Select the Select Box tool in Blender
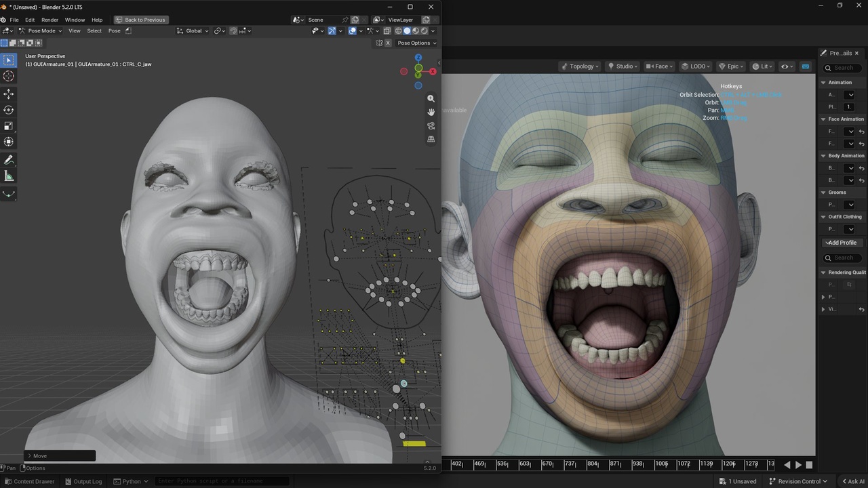Screen dimensions: 868x488 (9, 60)
